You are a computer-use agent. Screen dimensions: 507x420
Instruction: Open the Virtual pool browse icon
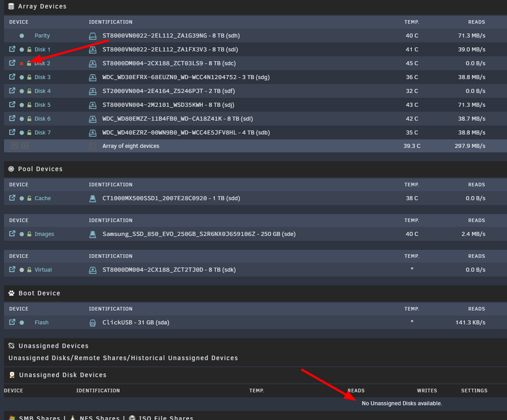(x=12, y=270)
